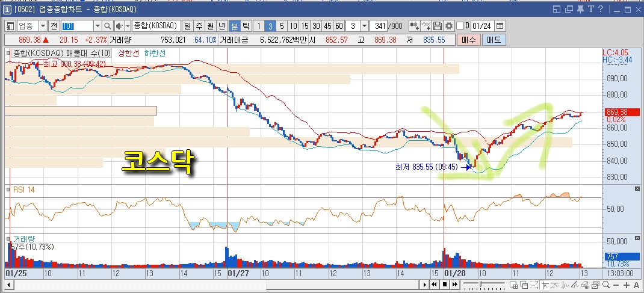Select the 분 (minute) period tab

pyautogui.click(x=235, y=26)
